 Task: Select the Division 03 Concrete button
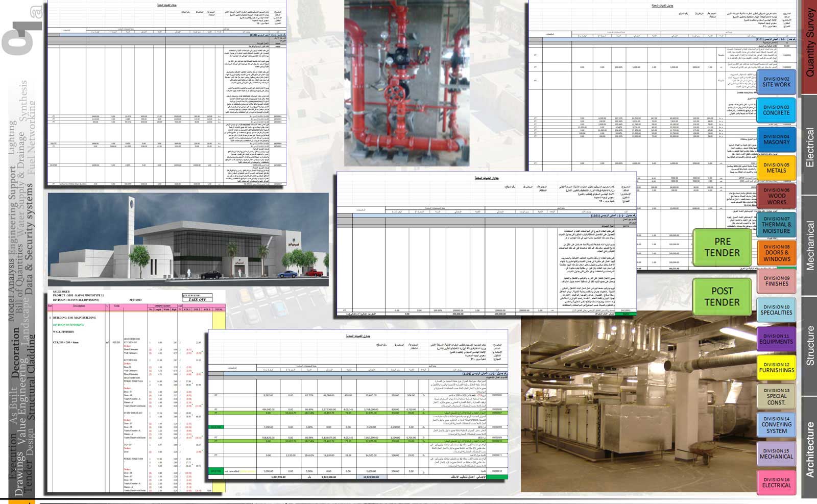point(776,110)
